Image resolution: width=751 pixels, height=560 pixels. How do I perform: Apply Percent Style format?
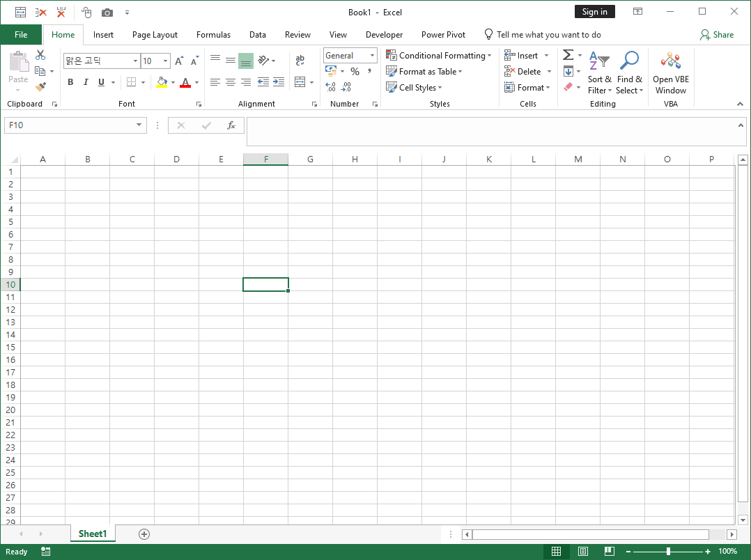click(355, 71)
